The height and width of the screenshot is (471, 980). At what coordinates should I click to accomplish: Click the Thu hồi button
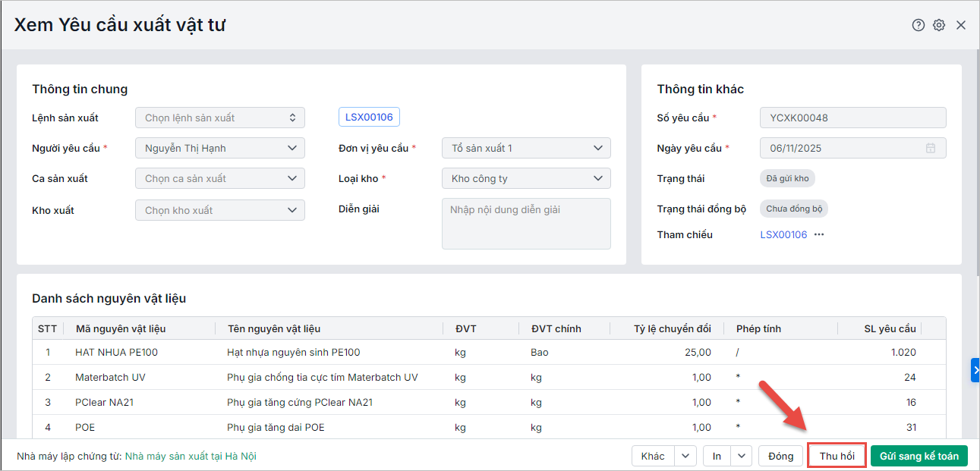point(837,456)
